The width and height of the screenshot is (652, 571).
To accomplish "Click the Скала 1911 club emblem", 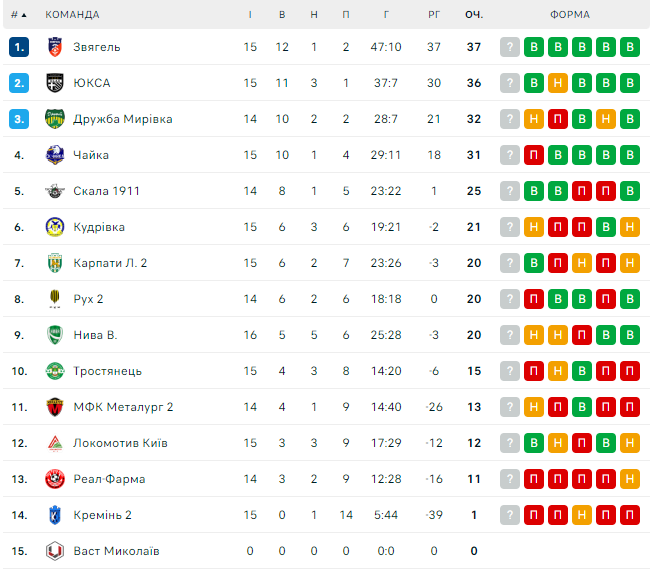I will tap(55, 191).
